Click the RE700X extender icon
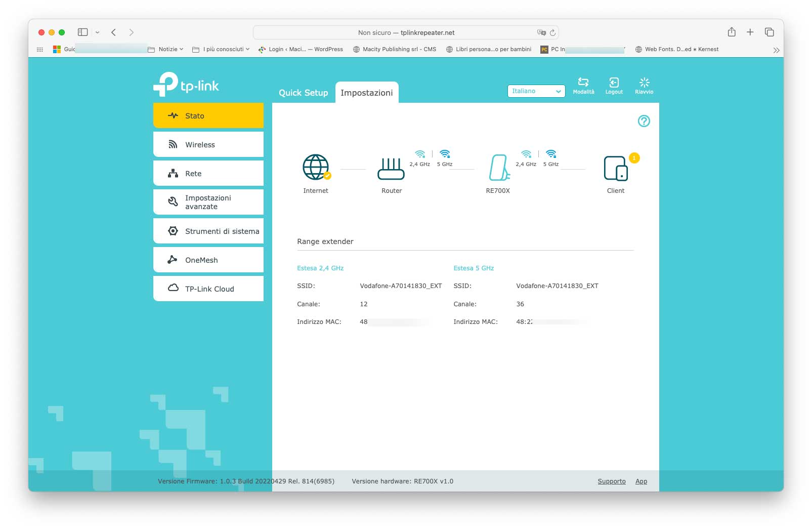812x529 pixels. (499, 168)
